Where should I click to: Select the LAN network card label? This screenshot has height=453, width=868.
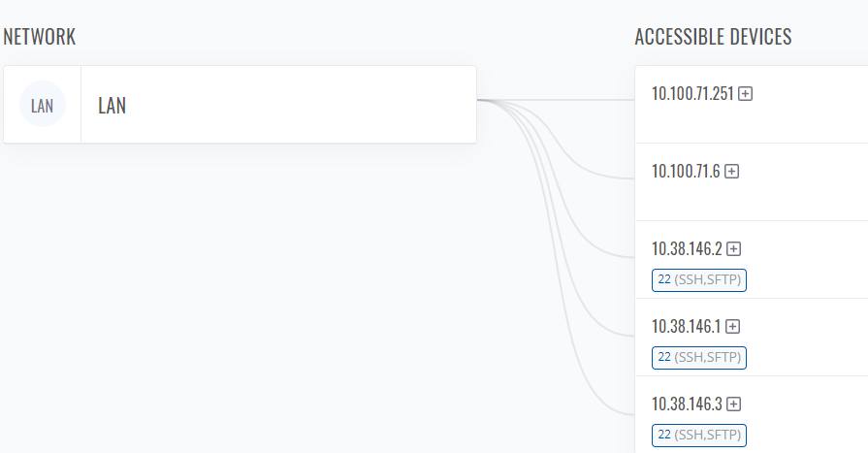point(112,105)
